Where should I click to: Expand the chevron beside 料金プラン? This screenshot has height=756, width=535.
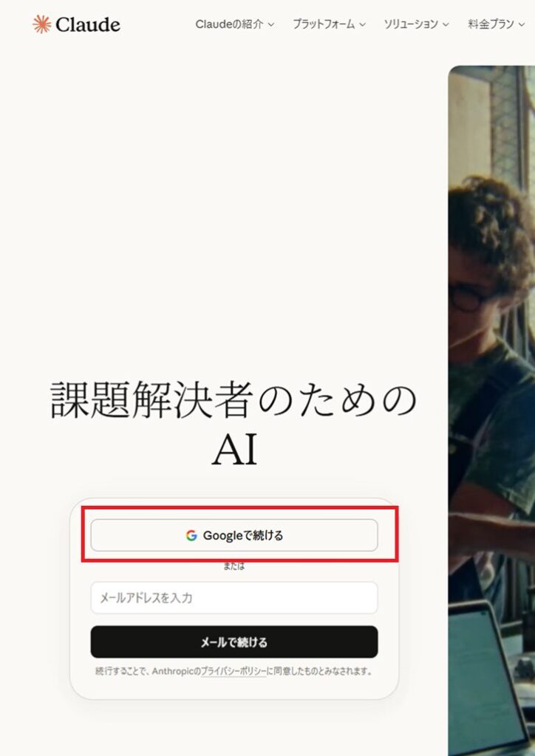(x=522, y=24)
